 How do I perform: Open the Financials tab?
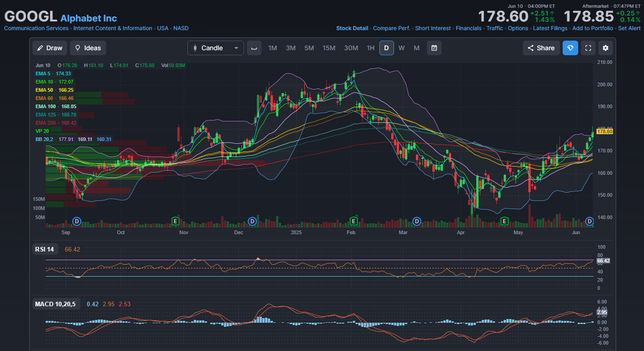click(468, 28)
